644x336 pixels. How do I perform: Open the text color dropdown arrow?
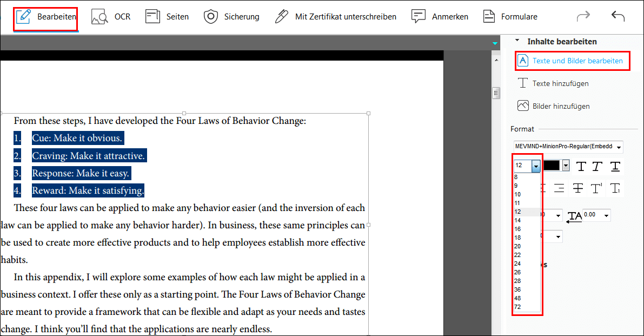pyautogui.click(x=566, y=166)
